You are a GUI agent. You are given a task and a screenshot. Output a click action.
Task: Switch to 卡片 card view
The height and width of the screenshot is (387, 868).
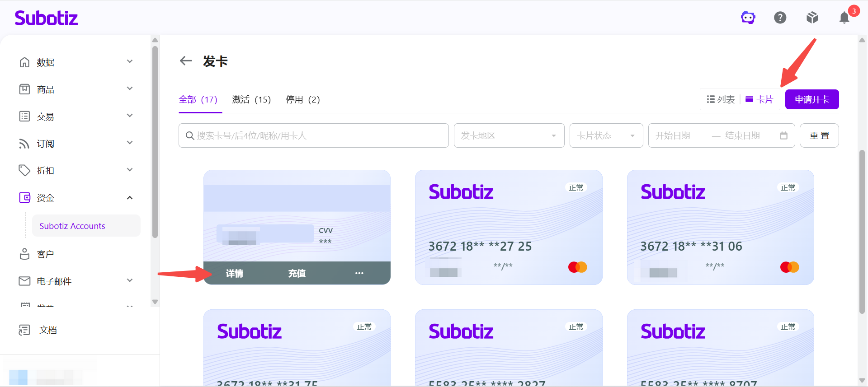(759, 99)
